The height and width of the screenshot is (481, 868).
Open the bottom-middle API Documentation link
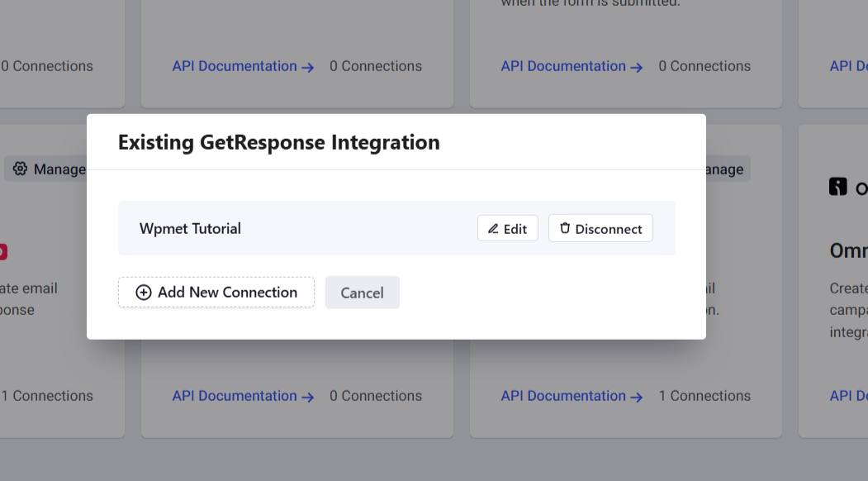[235, 396]
